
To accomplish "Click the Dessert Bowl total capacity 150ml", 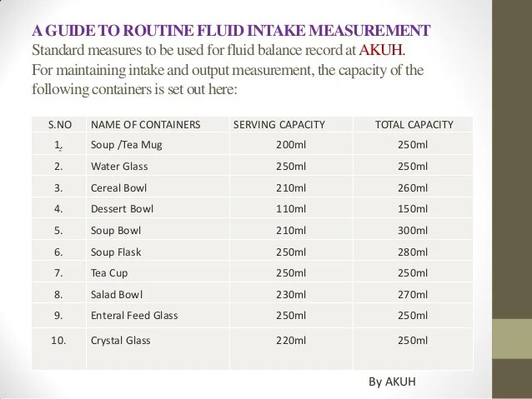I will (413, 209).
